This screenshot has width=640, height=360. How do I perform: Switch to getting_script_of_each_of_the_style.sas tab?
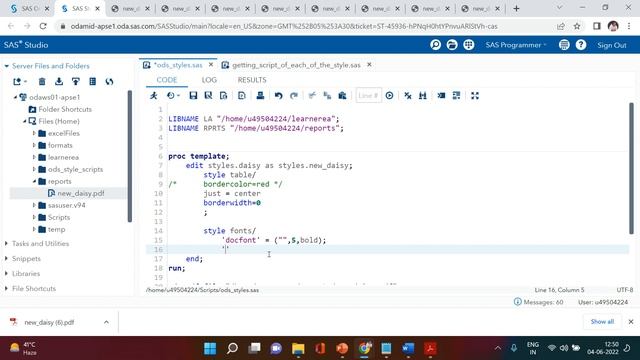296,65
